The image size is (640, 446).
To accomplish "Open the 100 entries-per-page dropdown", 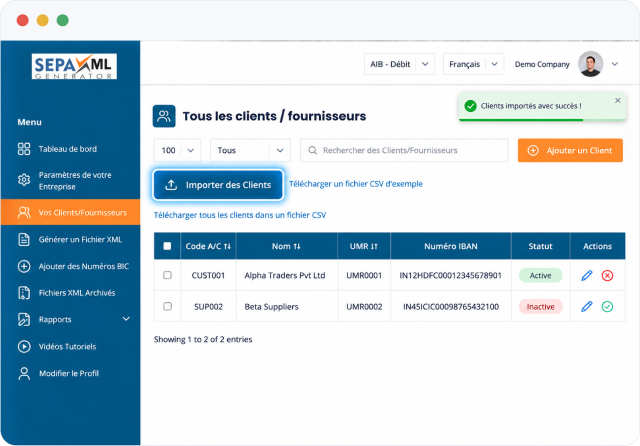I will tap(177, 151).
